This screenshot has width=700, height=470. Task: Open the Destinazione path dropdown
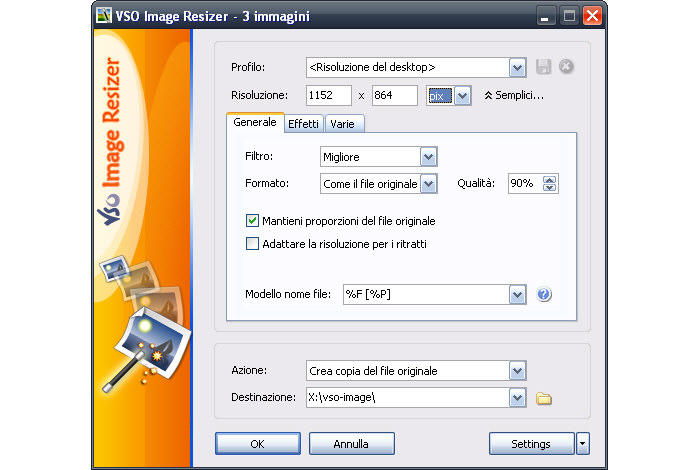point(517,397)
